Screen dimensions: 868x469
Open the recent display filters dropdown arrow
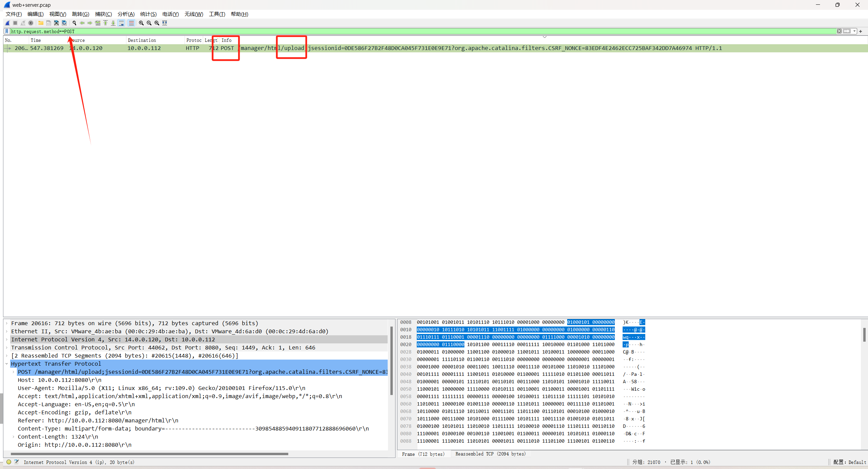pos(854,31)
